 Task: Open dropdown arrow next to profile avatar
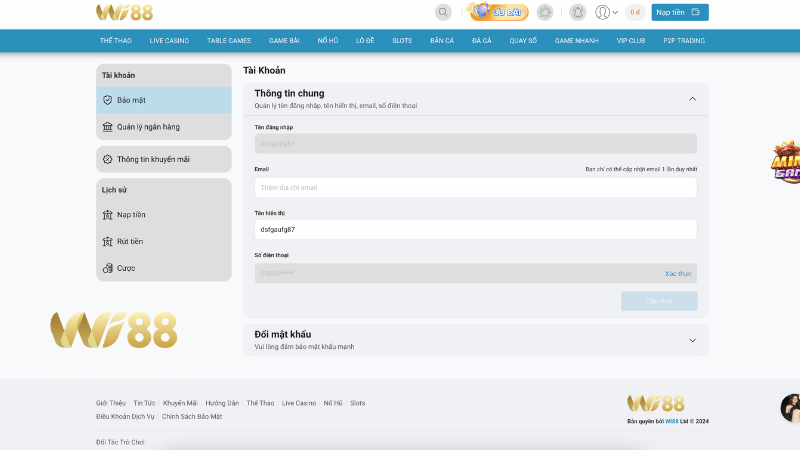(615, 13)
